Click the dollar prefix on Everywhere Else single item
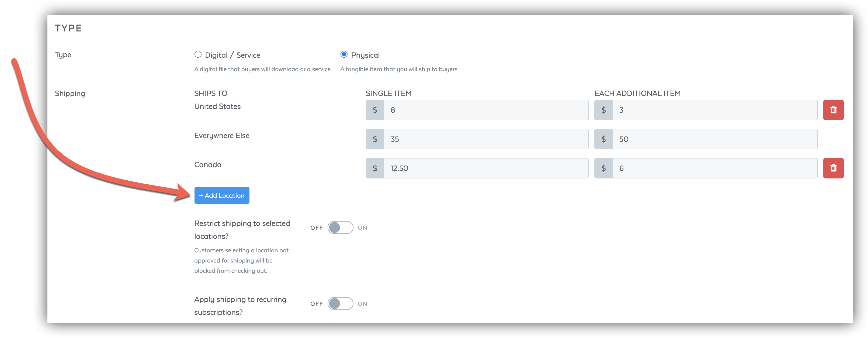The width and height of the screenshot is (868, 338). [375, 139]
